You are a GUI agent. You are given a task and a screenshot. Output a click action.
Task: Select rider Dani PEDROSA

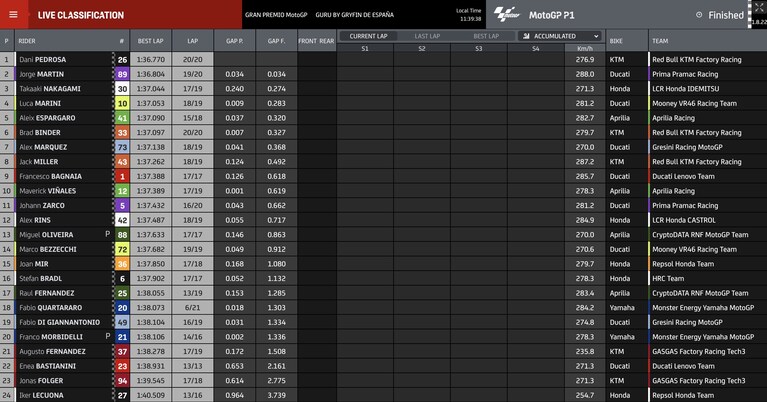coord(43,60)
